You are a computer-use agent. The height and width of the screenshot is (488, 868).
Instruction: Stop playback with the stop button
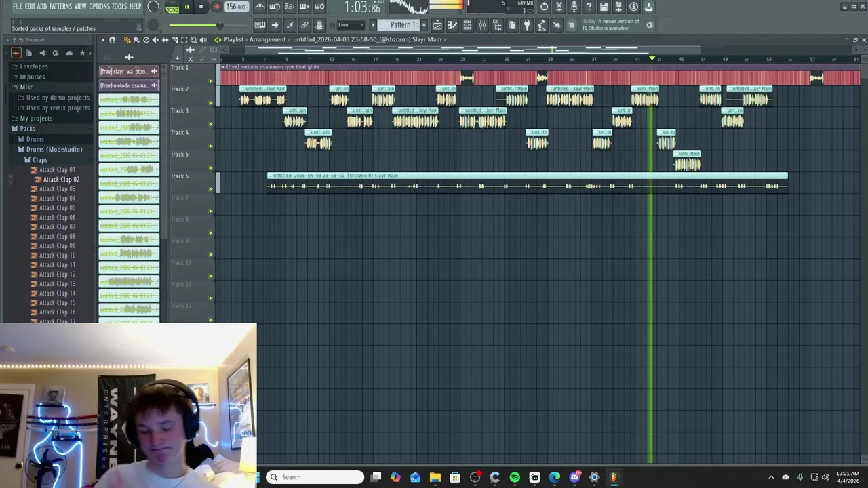[x=201, y=7]
